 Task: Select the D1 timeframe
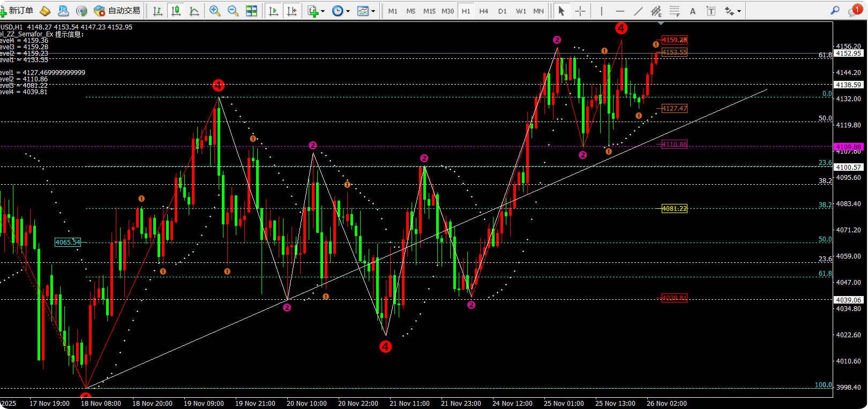pyautogui.click(x=502, y=11)
